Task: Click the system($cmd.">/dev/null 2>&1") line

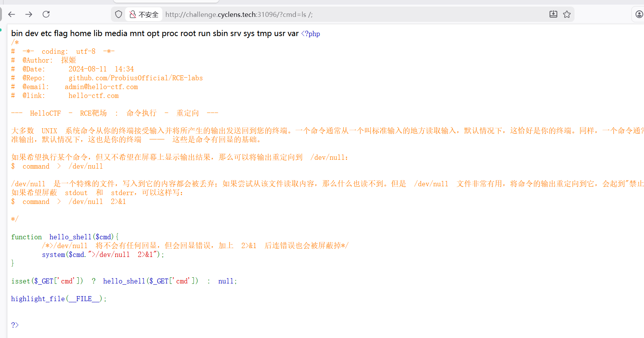Action: [103, 255]
